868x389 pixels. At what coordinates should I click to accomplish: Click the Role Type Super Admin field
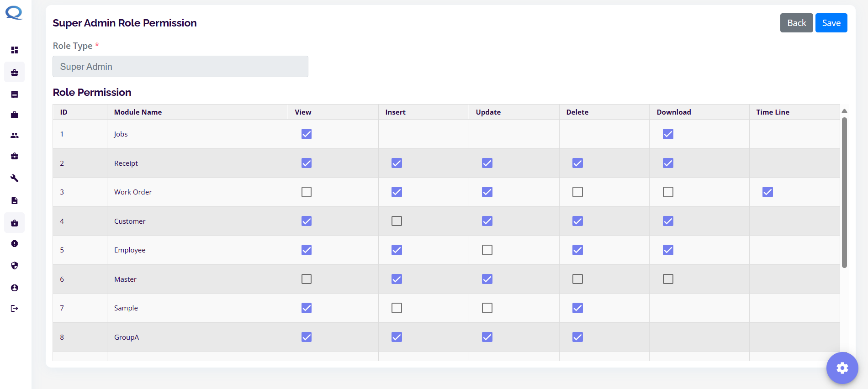pos(180,67)
